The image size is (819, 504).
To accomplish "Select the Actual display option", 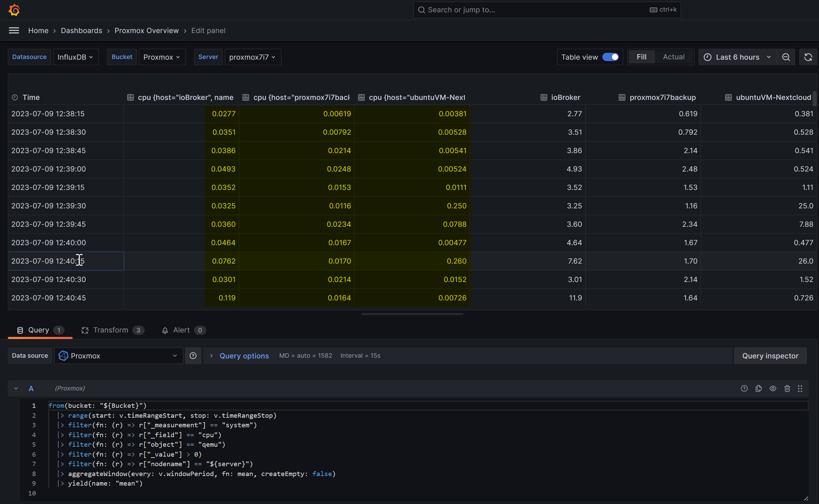I will click(674, 57).
